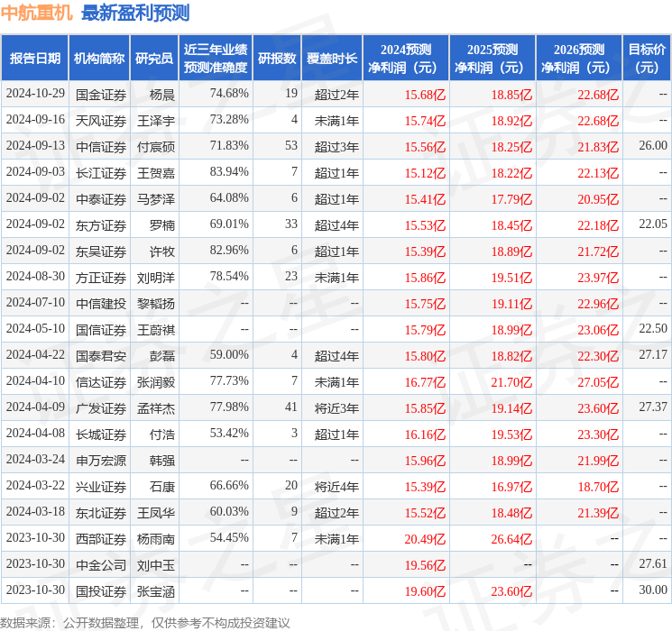Click target price 22.50

click(x=653, y=328)
